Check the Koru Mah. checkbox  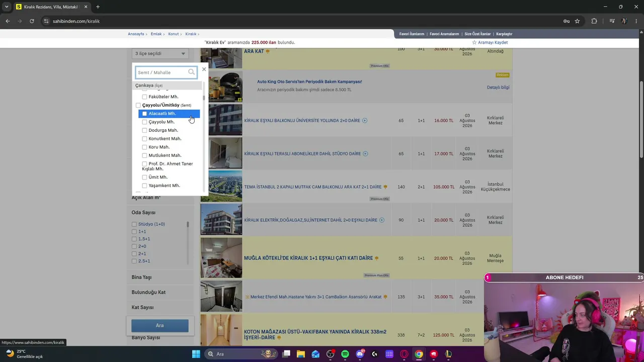pos(144,147)
